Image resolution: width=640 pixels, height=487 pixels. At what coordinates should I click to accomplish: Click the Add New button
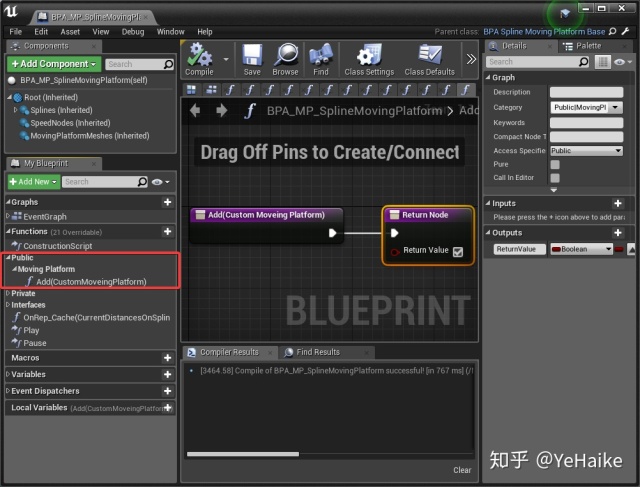click(34, 182)
